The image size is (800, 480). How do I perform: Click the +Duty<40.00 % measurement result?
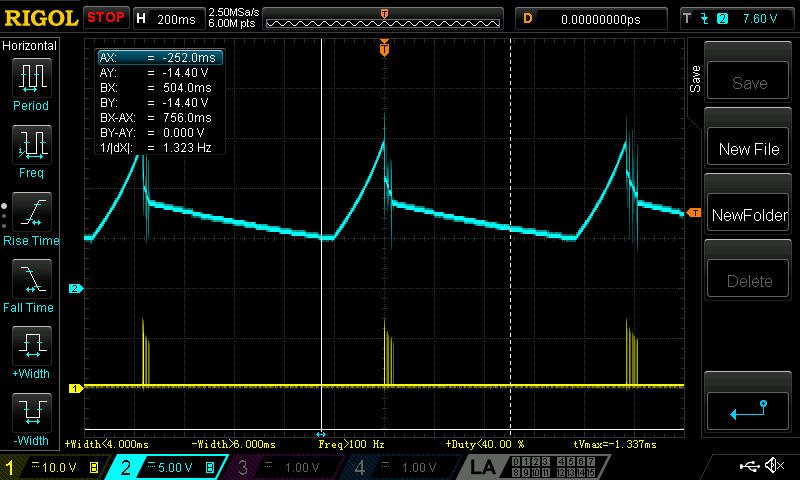tap(485, 444)
